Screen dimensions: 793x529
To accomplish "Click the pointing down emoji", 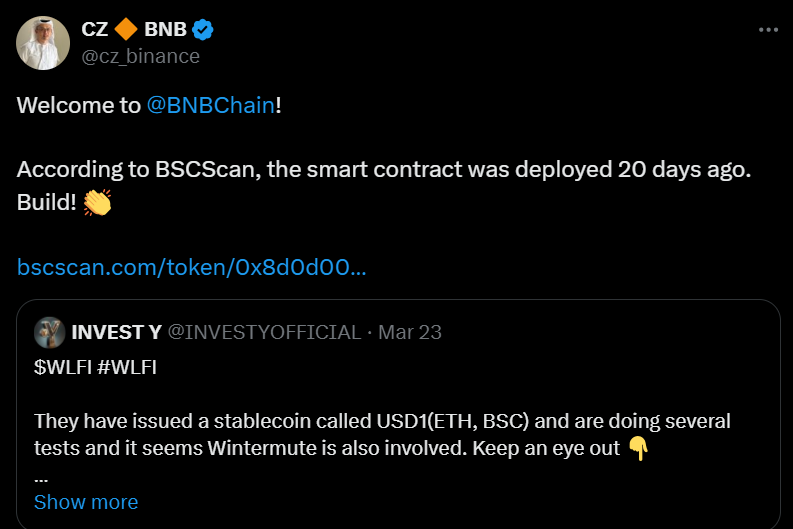I will click(x=638, y=448).
